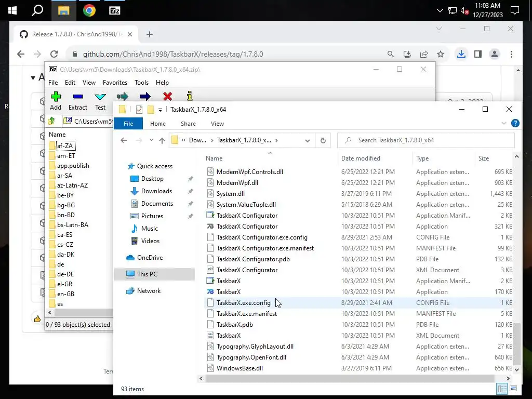Open 7-Zip Favorites menu
The height and width of the screenshot is (399, 532).
(x=115, y=83)
